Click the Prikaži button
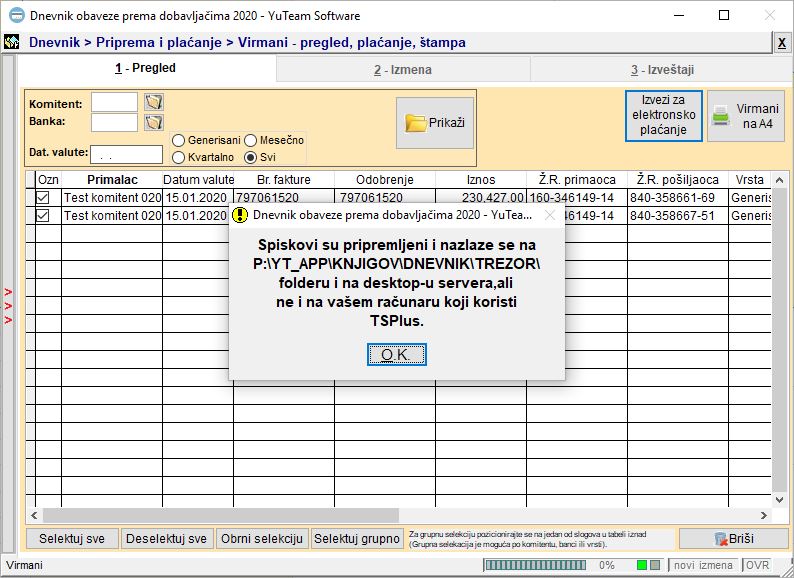794x578 pixels. [435, 123]
